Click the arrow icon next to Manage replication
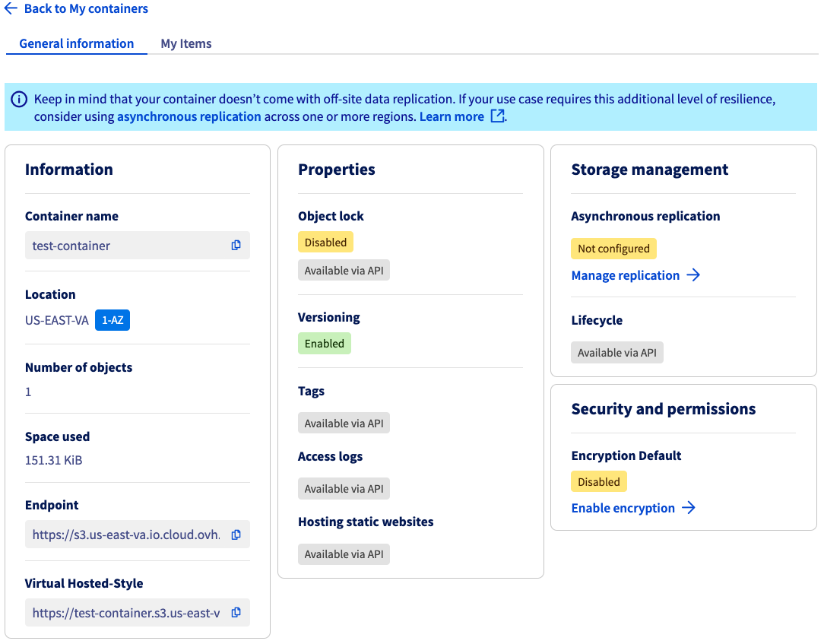This screenshot has width=824, height=644. [x=692, y=275]
